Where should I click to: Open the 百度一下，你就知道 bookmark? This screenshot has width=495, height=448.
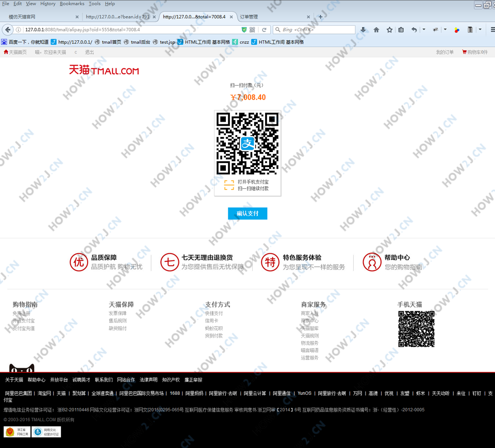click(25, 42)
